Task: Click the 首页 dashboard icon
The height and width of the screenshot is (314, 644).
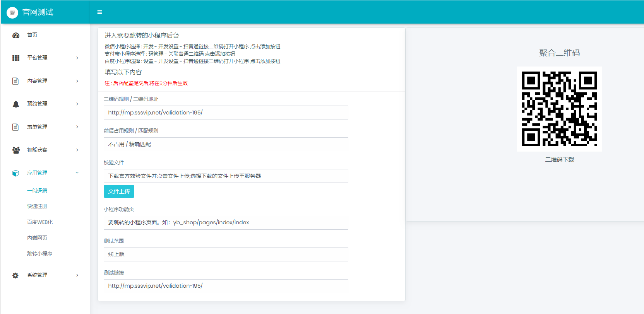Action: 16,35
